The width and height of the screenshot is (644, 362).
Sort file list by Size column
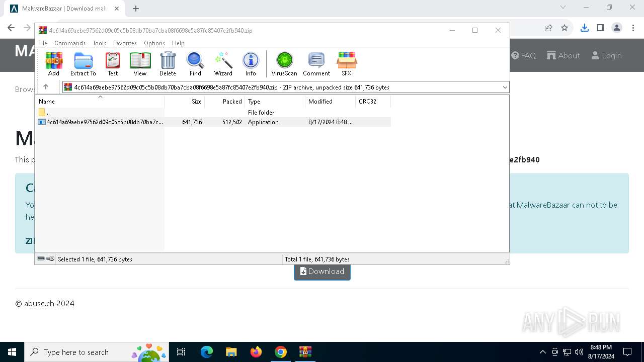click(x=184, y=101)
